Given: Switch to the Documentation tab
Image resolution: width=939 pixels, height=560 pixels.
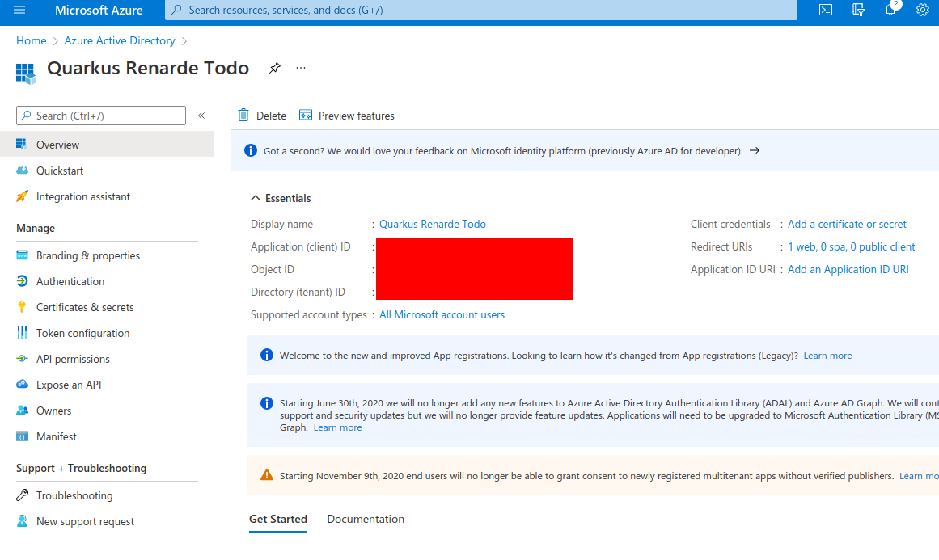Looking at the screenshot, I should 365,519.
